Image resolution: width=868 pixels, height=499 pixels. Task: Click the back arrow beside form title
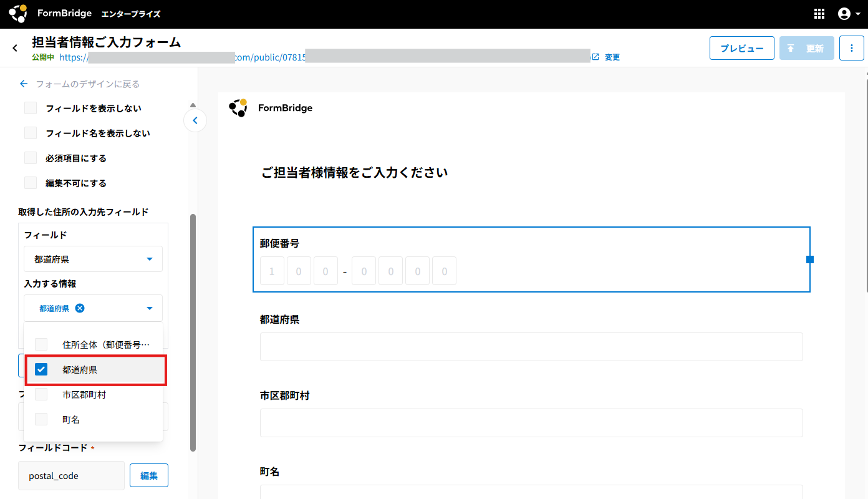pyautogui.click(x=15, y=48)
